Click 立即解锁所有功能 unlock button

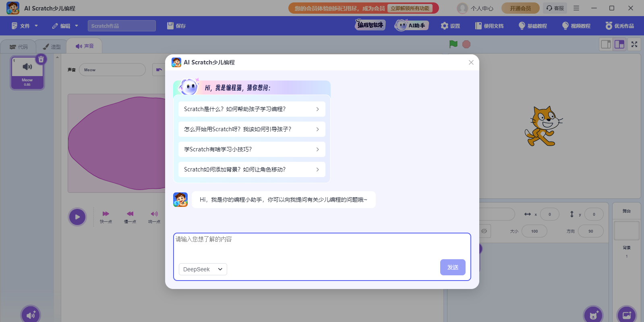[410, 8]
